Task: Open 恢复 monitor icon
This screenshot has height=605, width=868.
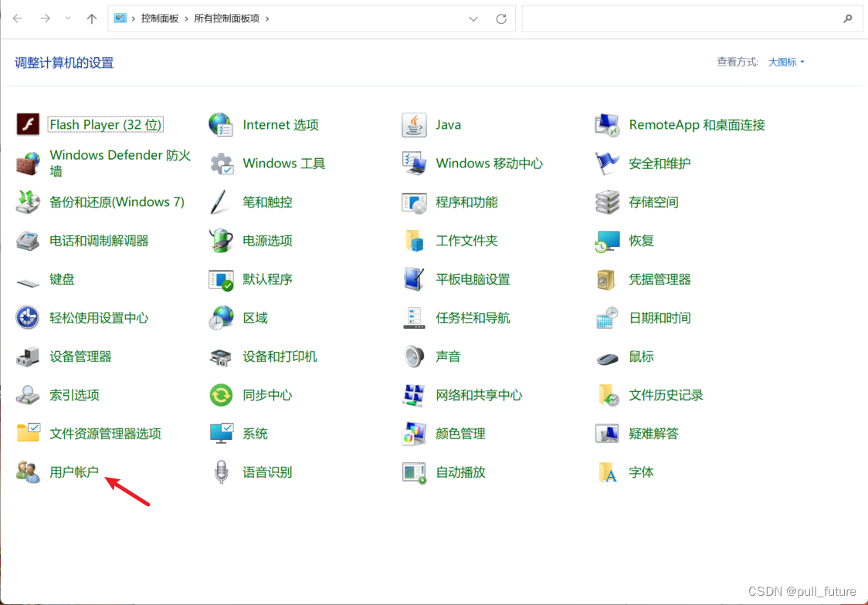Action: 607,241
